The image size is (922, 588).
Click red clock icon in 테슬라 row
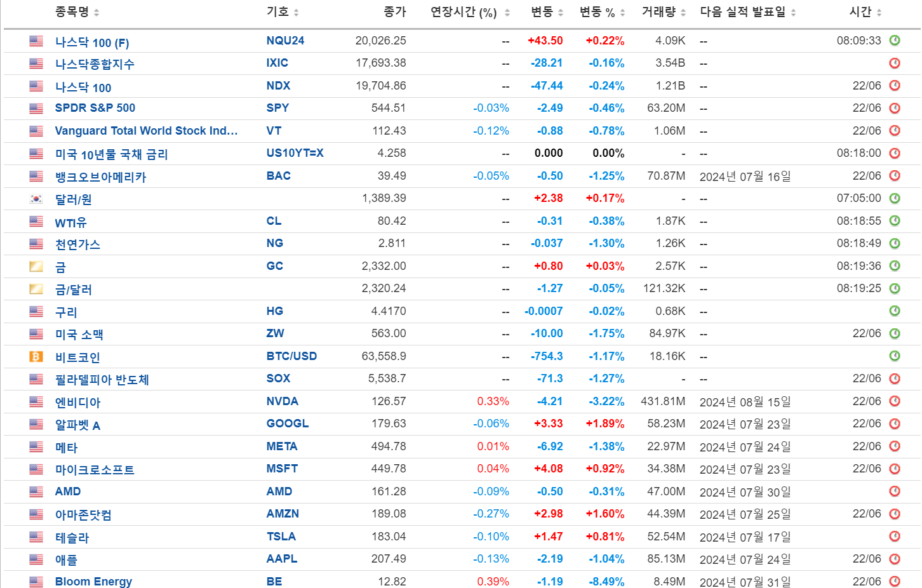(x=895, y=537)
